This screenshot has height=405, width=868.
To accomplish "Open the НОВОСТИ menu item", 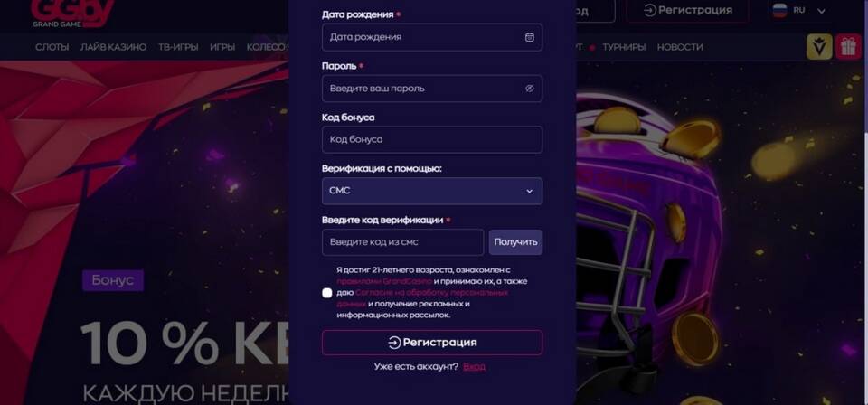I will click(680, 47).
